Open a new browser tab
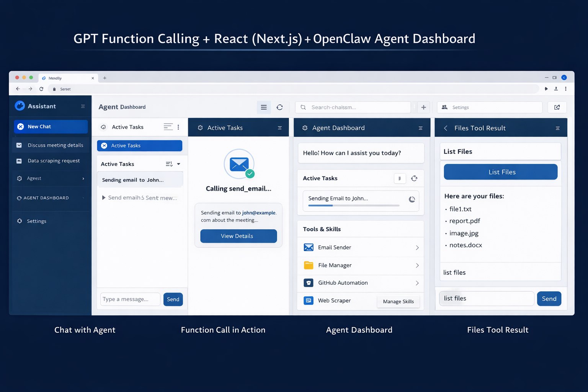 click(x=105, y=78)
